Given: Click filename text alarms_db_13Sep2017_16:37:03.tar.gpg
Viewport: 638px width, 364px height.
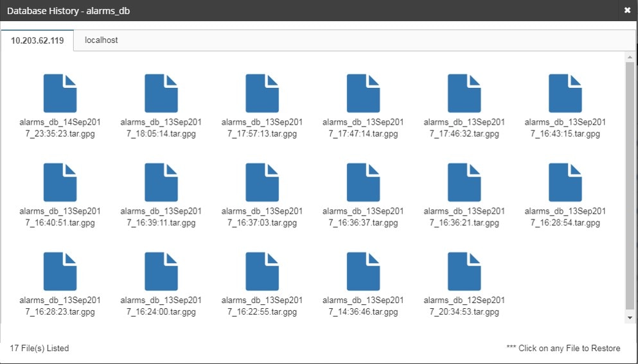Looking at the screenshot, I should click(262, 217).
